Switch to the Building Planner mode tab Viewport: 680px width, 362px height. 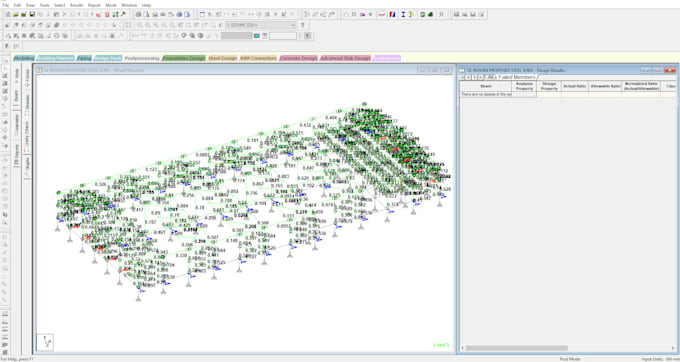click(x=56, y=58)
